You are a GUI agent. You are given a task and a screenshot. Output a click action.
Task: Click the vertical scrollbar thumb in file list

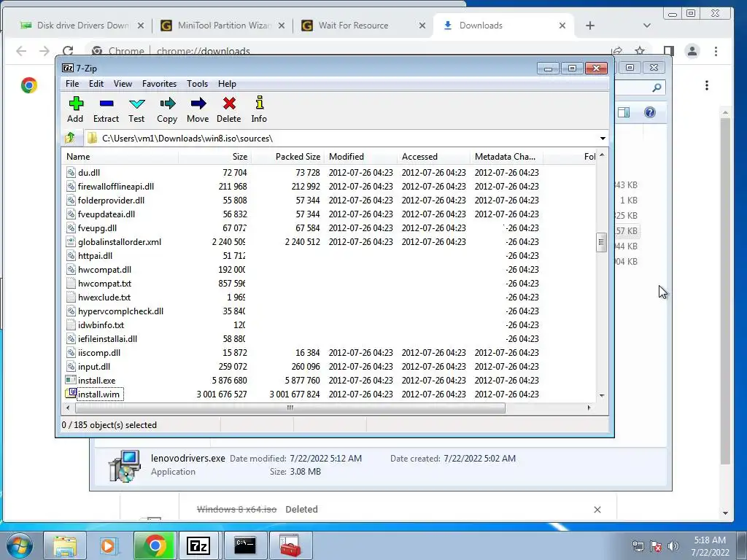pos(601,242)
